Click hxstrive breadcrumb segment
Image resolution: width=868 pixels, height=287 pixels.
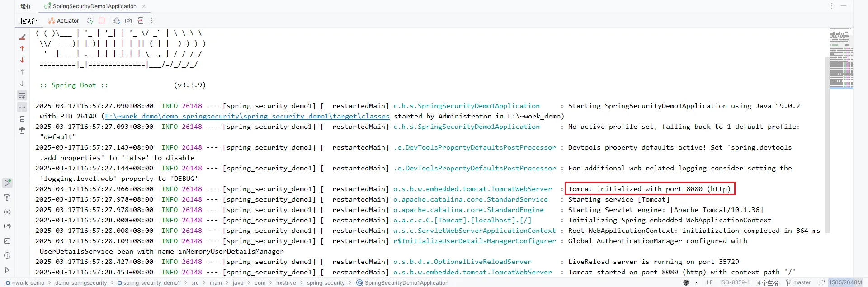[286, 283]
